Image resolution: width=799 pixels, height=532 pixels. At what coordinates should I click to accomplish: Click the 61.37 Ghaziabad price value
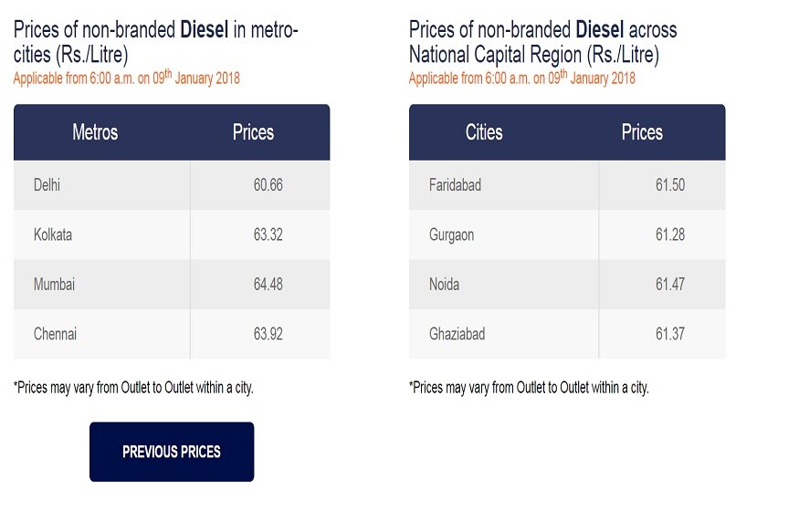click(x=670, y=334)
